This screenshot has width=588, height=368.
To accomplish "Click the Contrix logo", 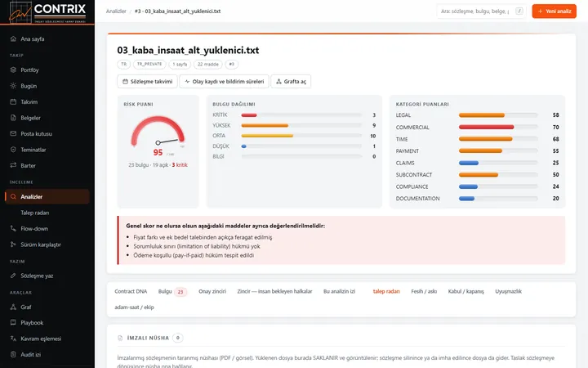I will tap(47, 12).
